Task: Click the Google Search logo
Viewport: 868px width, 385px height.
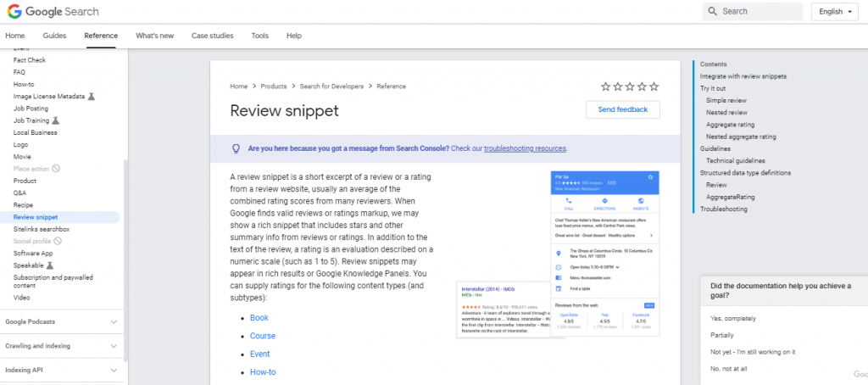Action: coord(53,11)
